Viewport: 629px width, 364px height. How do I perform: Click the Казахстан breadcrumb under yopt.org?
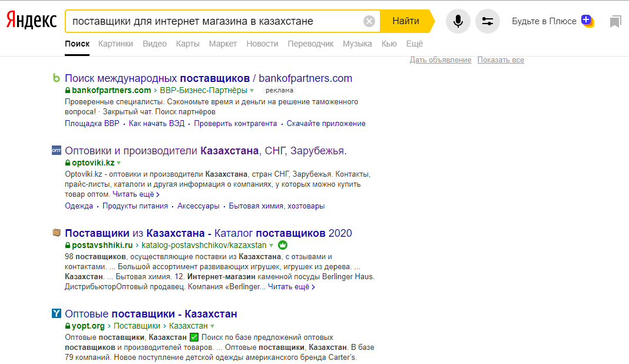click(188, 326)
